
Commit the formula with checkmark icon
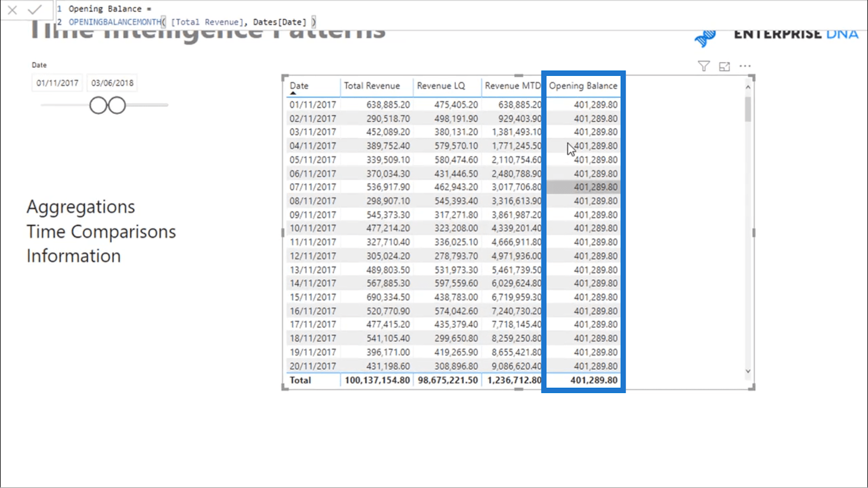click(35, 10)
